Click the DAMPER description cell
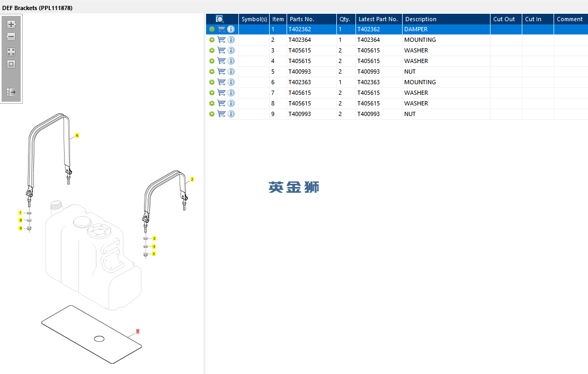 [x=446, y=29]
